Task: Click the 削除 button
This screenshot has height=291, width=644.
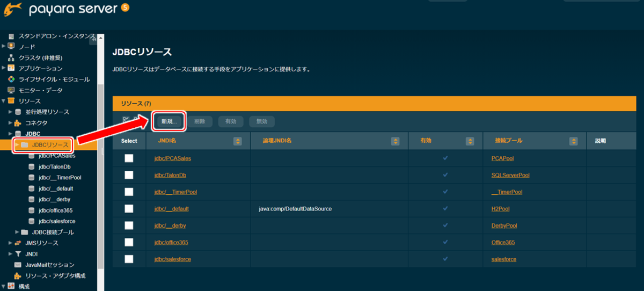Action: pos(200,121)
